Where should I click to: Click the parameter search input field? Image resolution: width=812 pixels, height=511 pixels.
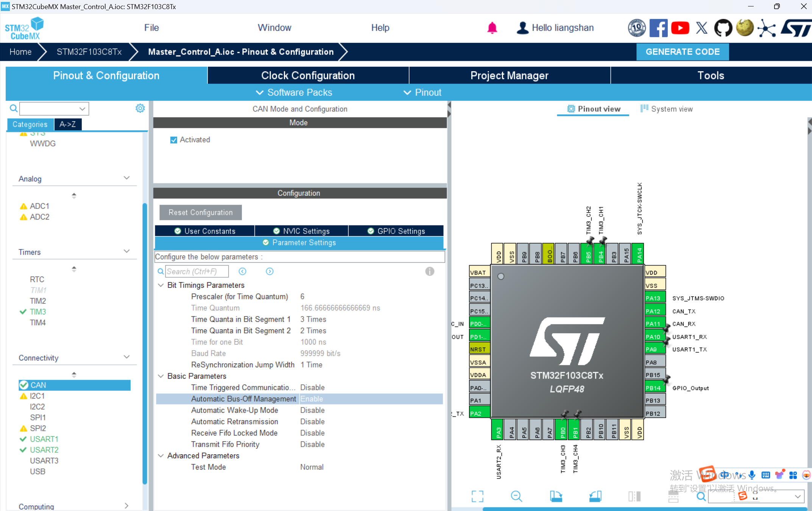click(197, 271)
